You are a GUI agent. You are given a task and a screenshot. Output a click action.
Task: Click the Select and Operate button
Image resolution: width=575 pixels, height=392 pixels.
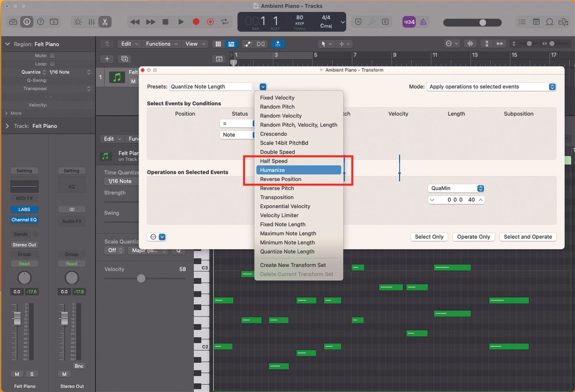click(528, 237)
